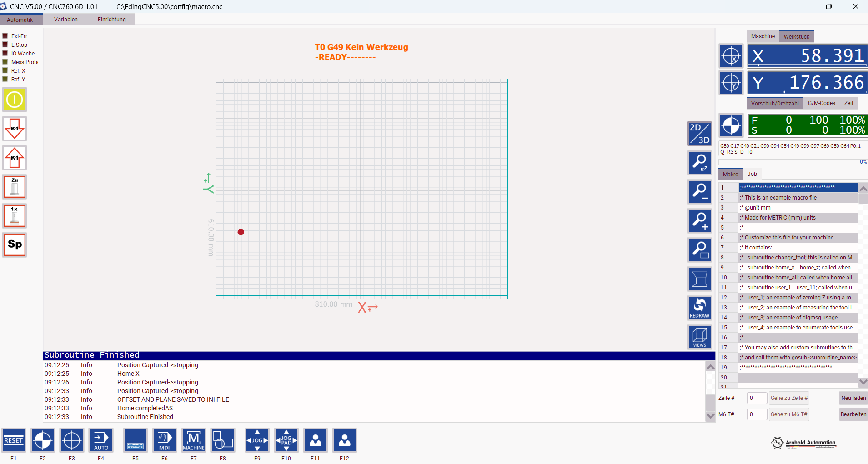This screenshot has width=868, height=464.
Task: Switch to the Variablen tab
Action: click(x=66, y=20)
